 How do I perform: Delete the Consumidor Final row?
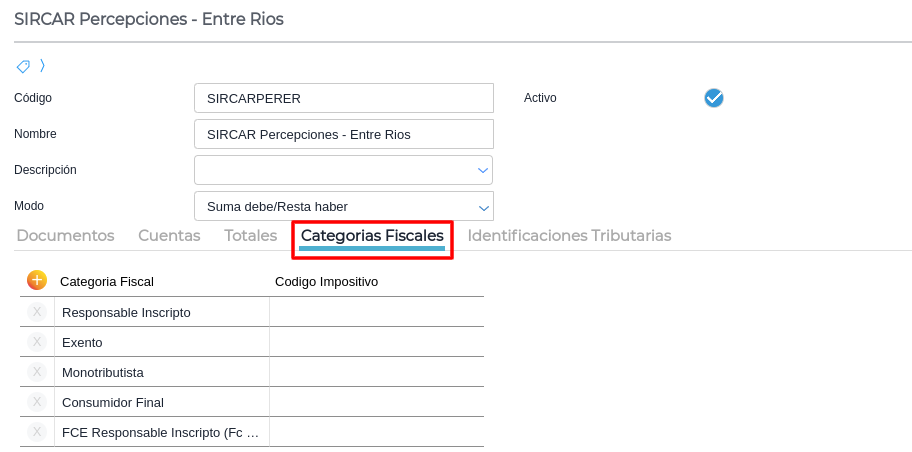37,402
